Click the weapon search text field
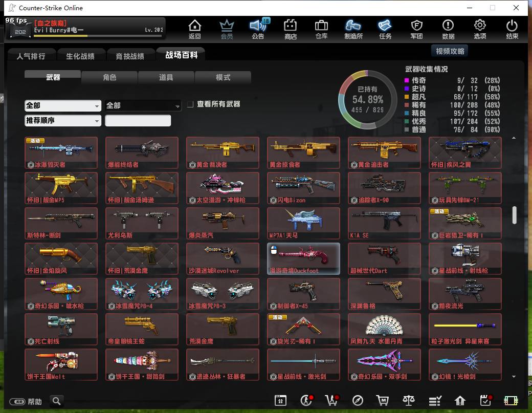Image resolution: width=532 pixels, height=413 pixels. click(x=138, y=120)
